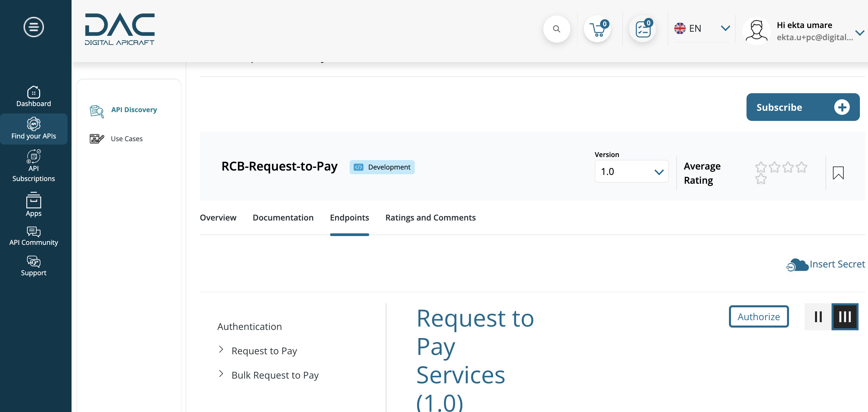Viewport: 868px width, 412px height.
Task: Click the Hi ekta umare greeting
Action: pos(805,25)
